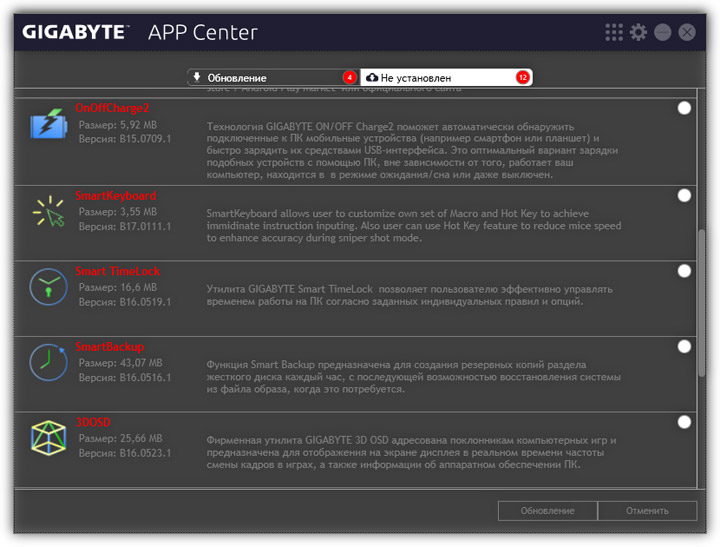Click version text B16.0516.1
This screenshot has width=720, height=547.
[x=145, y=378]
